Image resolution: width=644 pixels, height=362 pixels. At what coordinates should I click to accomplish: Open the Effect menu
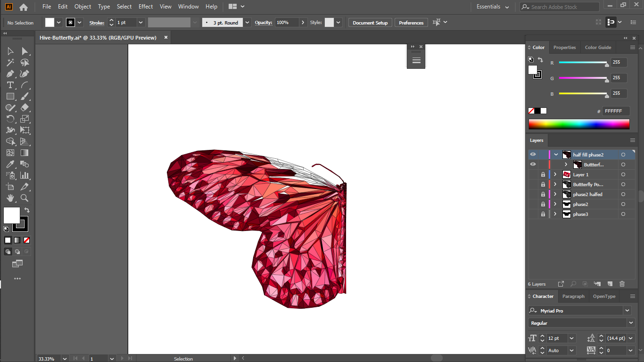coord(146,7)
